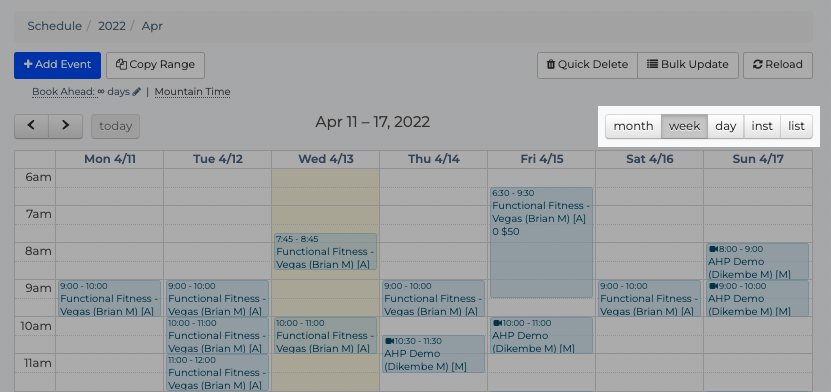Switch to month view
This screenshot has height=392, width=831.
633,127
